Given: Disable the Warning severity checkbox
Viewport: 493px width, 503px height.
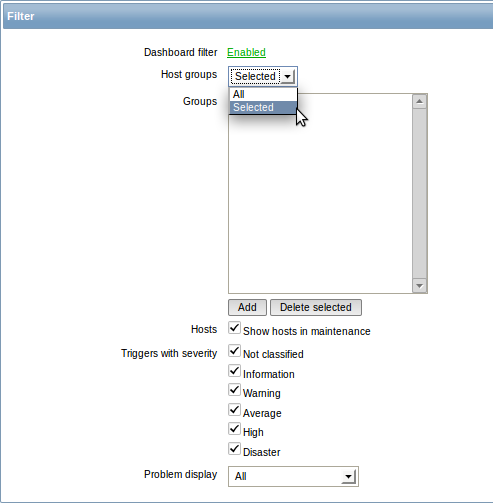Looking at the screenshot, I should [234, 390].
